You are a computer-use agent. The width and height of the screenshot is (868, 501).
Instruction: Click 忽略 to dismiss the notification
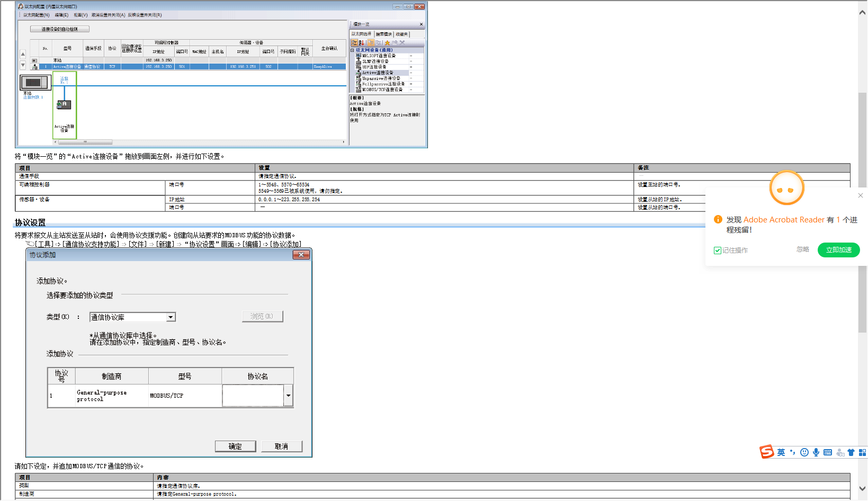point(803,249)
